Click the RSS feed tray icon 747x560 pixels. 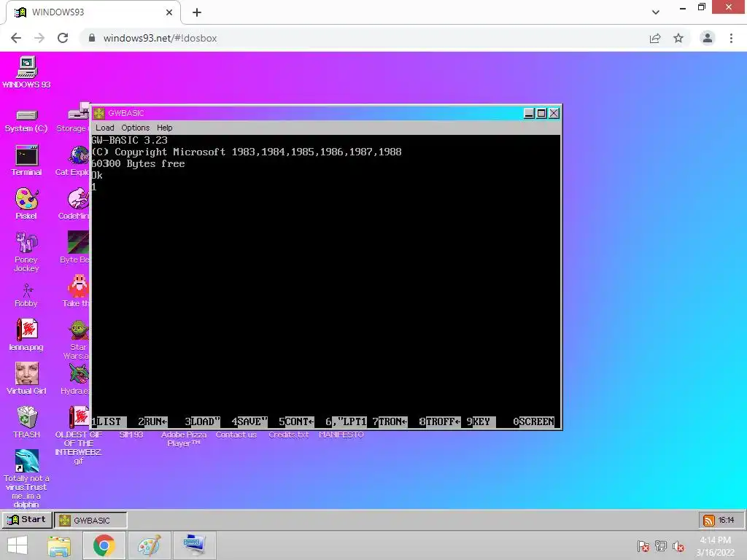tap(709, 521)
